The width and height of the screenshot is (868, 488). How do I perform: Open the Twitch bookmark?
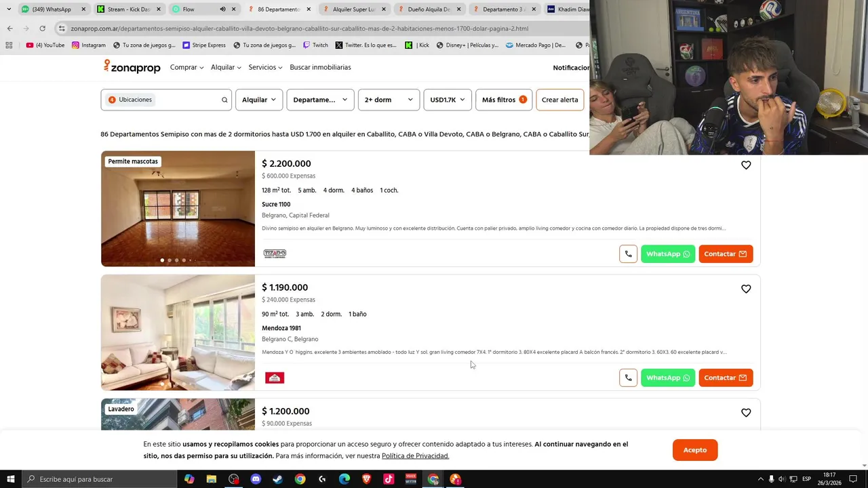click(x=315, y=45)
